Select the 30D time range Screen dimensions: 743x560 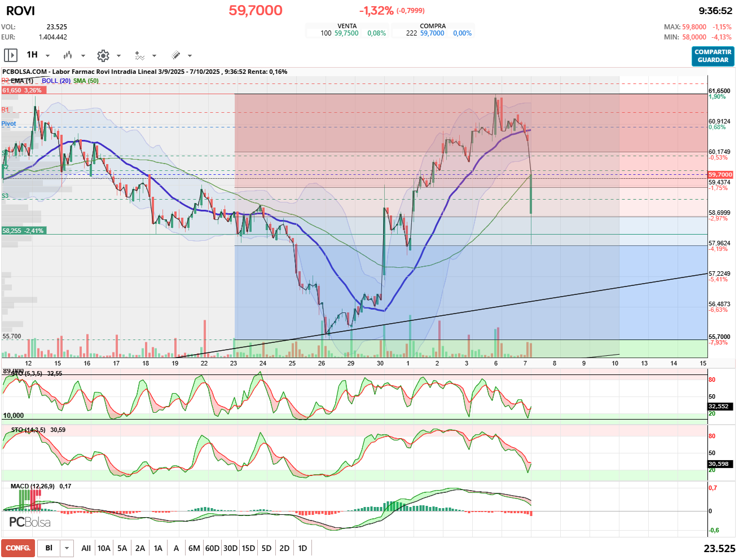pos(230,548)
